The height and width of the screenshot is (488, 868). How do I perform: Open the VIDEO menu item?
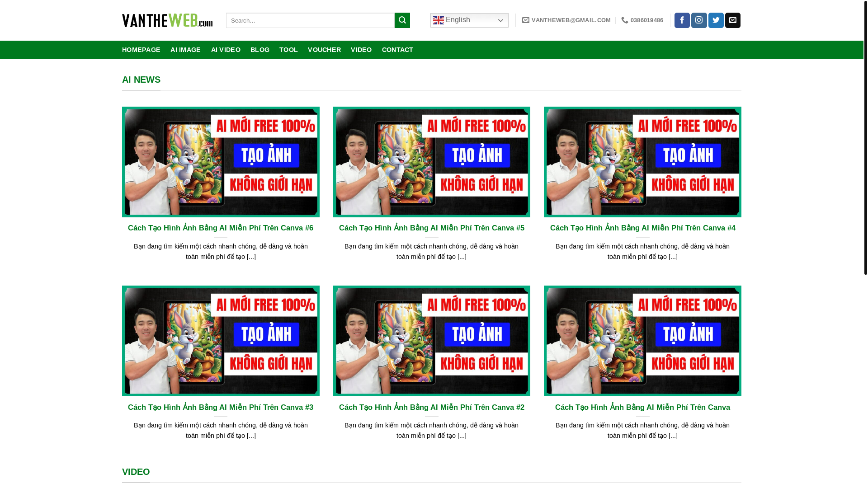361,50
